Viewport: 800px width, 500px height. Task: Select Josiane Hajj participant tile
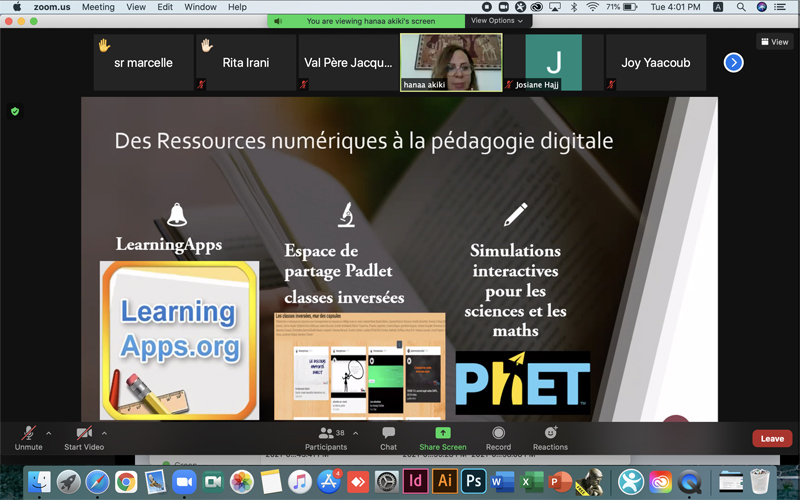coord(554,63)
